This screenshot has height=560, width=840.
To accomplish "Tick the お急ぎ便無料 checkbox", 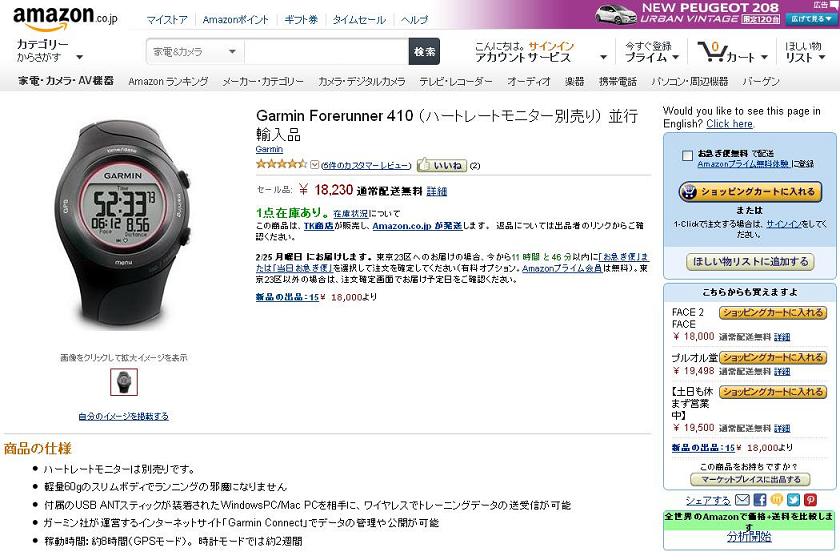I will (687, 155).
